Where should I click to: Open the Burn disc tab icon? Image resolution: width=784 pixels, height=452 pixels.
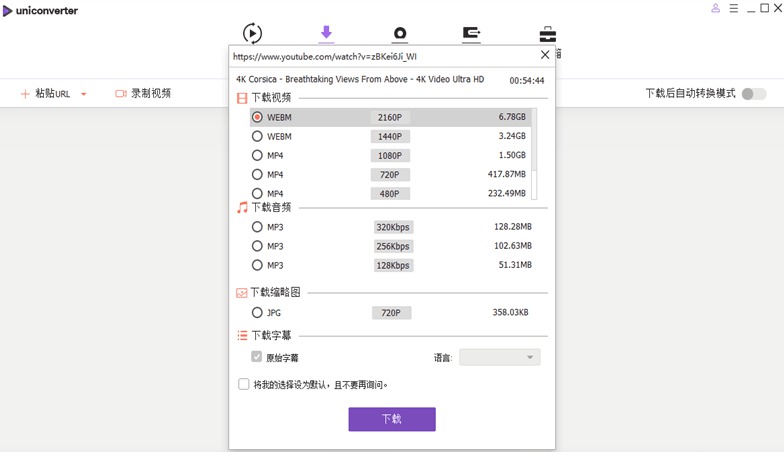(x=400, y=34)
